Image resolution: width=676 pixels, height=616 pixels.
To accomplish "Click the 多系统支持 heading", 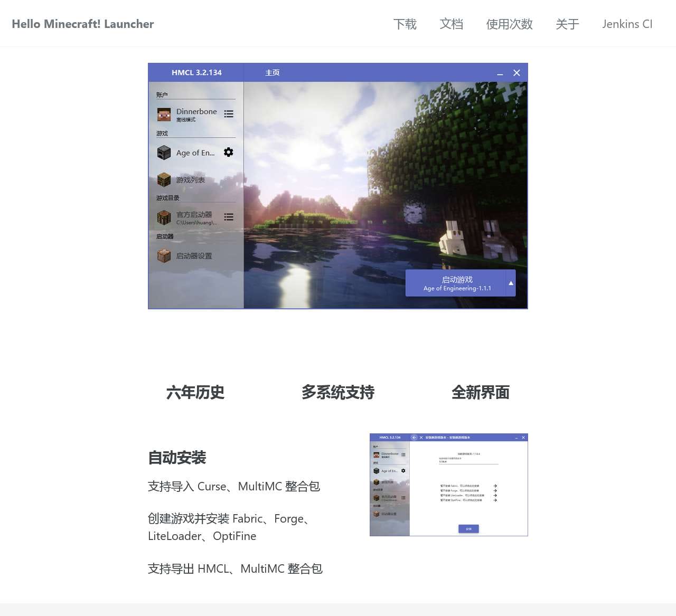I will [x=338, y=393].
